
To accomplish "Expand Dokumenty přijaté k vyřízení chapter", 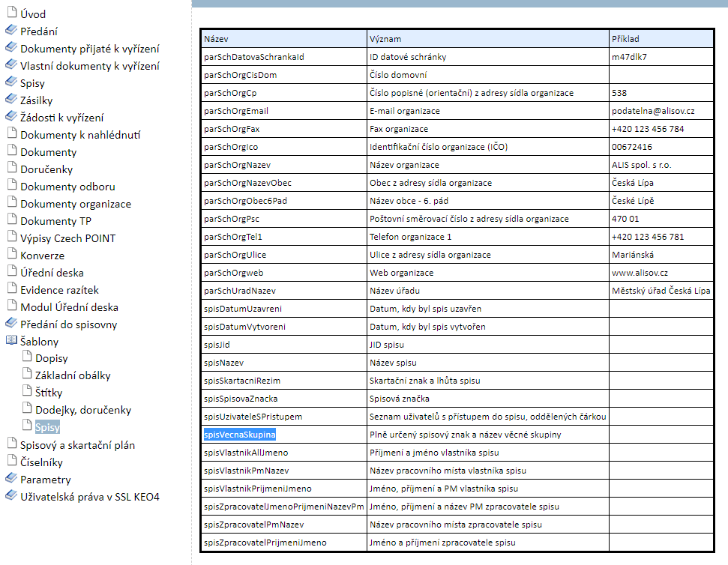I will click(89, 49).
